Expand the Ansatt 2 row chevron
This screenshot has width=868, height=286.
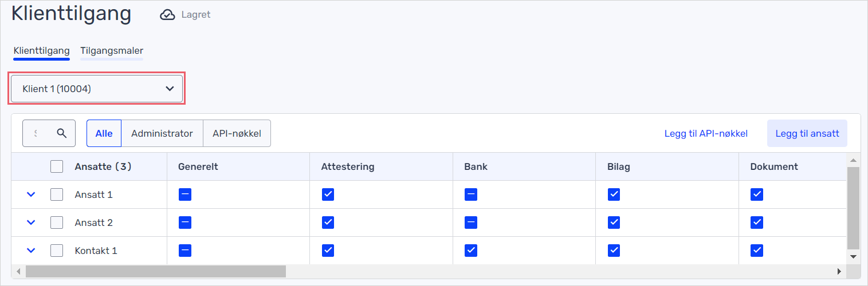[32, 223]
